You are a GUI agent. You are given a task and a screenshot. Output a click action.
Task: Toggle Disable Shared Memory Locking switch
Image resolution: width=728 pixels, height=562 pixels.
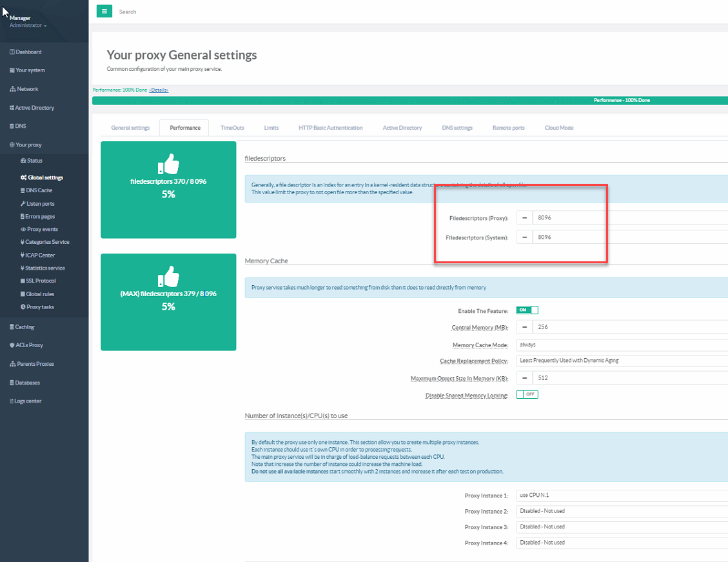527,394
